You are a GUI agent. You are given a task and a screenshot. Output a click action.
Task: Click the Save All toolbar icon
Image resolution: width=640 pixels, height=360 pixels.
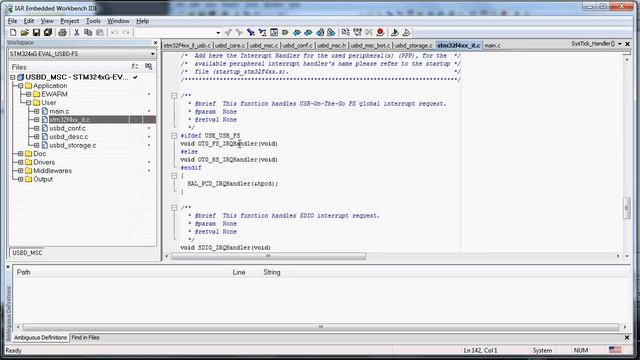[x=48, y=32]
